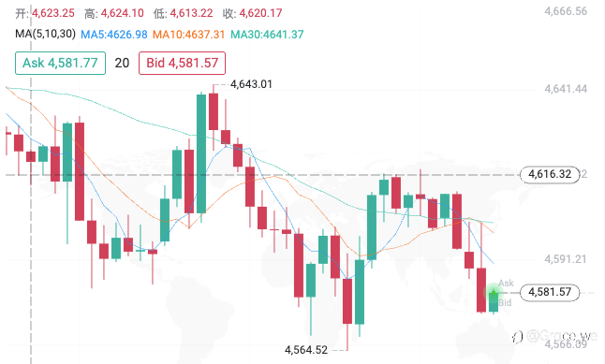Click the Ask 4,581.77 button
This screenshot has width=605, height=364.
coord(60,63)
